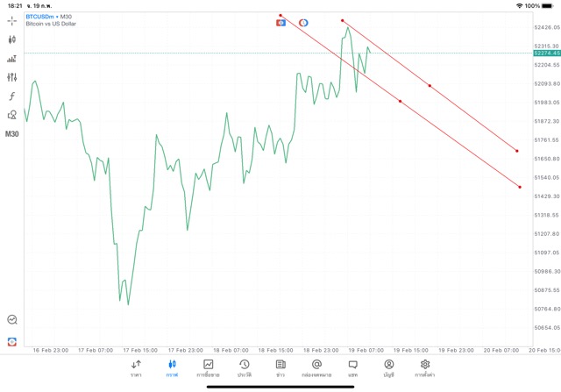Open the chart settings sliders icon

click(12, 77)
